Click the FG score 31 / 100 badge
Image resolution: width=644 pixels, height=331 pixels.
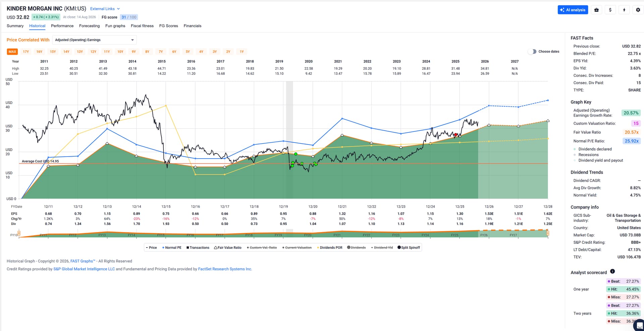129,17
